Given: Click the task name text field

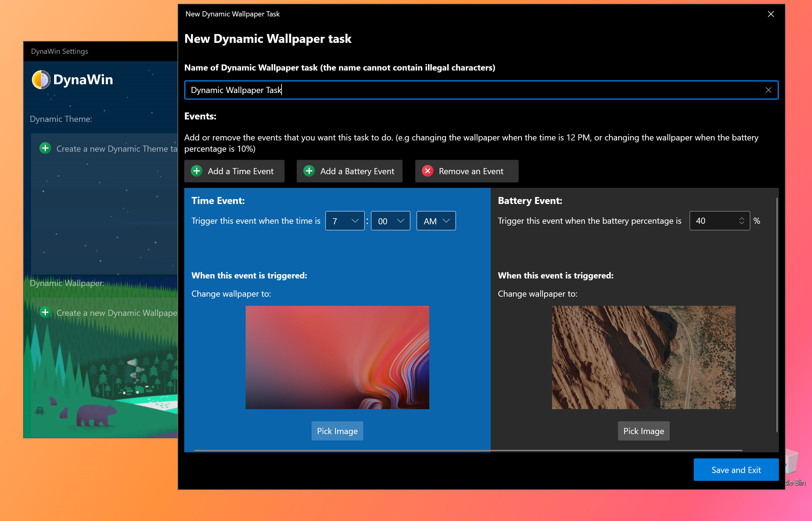Looking at the screenshot, I should pos(474,90).
